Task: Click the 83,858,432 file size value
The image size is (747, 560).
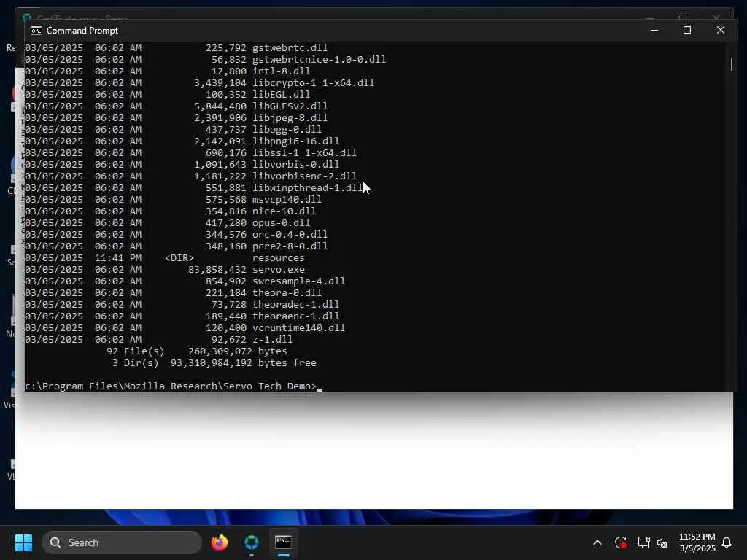Action: tap(217, 270)
